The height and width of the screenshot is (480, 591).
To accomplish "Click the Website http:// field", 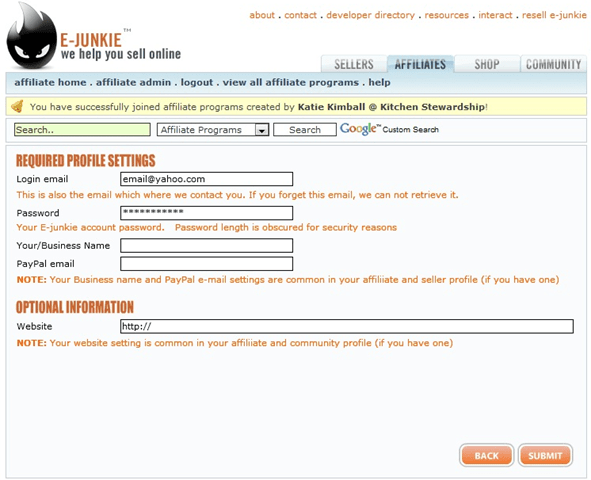I will pos(347,326).
